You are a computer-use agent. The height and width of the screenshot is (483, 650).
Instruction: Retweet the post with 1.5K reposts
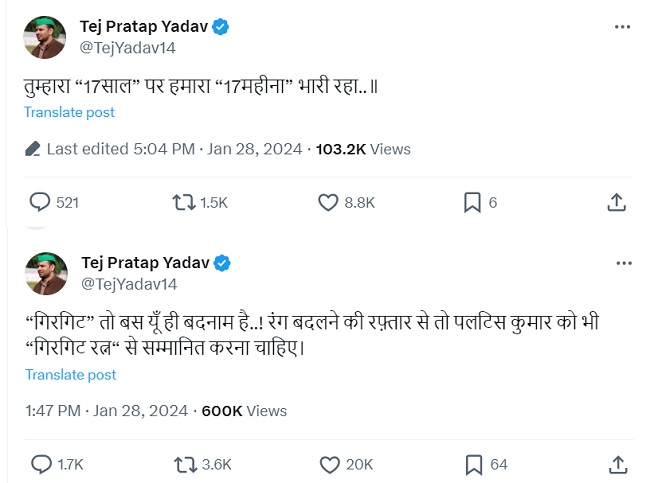click(x=184, y=202)
